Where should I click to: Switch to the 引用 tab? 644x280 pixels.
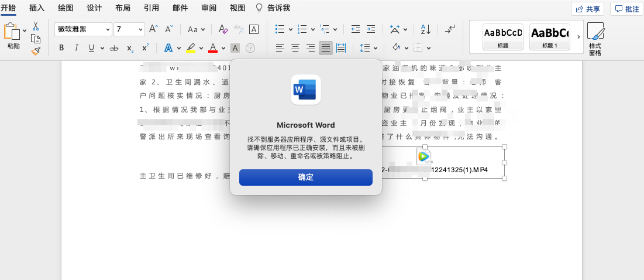pos(151,8)
